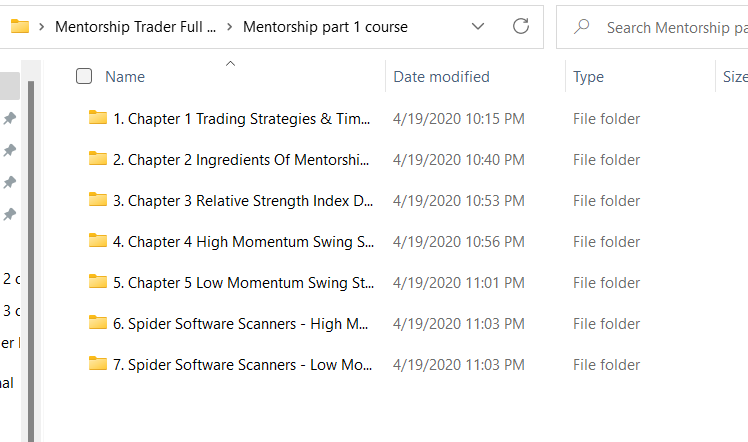This screenshot has width=748, height=442.
Task: Go to Mentorship Trader Full breadcrumb folder
Action: (x=135, y=27)
